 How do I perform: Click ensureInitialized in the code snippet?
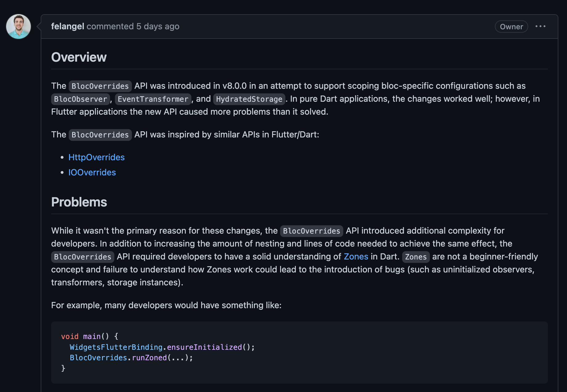pyautogui.click(x=204, y=347)
